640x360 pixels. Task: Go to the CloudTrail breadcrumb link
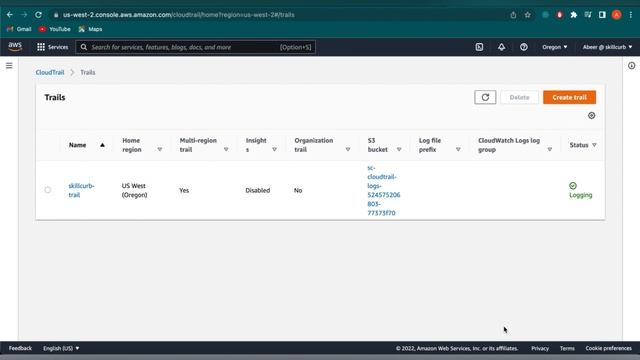pos(50,72)
